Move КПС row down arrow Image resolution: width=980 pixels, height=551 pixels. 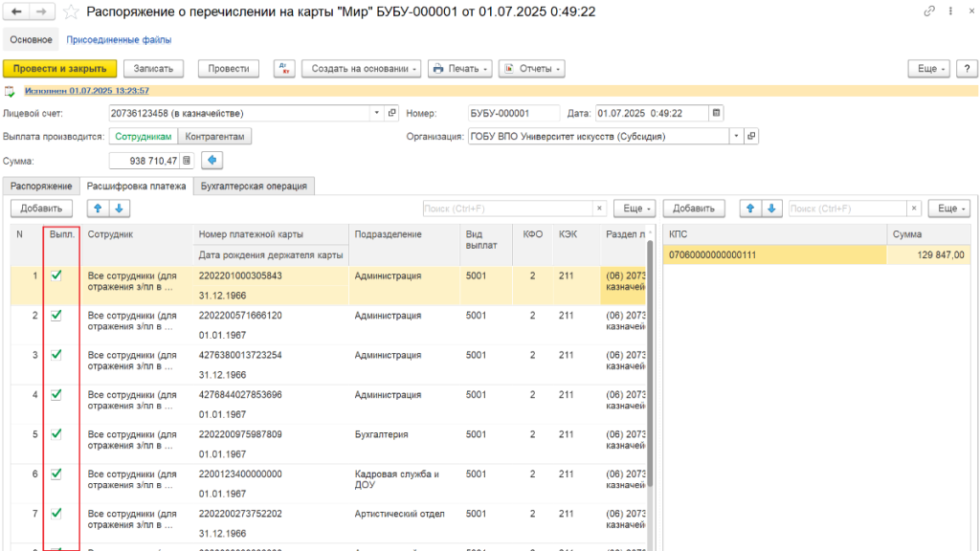click(x=772, y=209)
